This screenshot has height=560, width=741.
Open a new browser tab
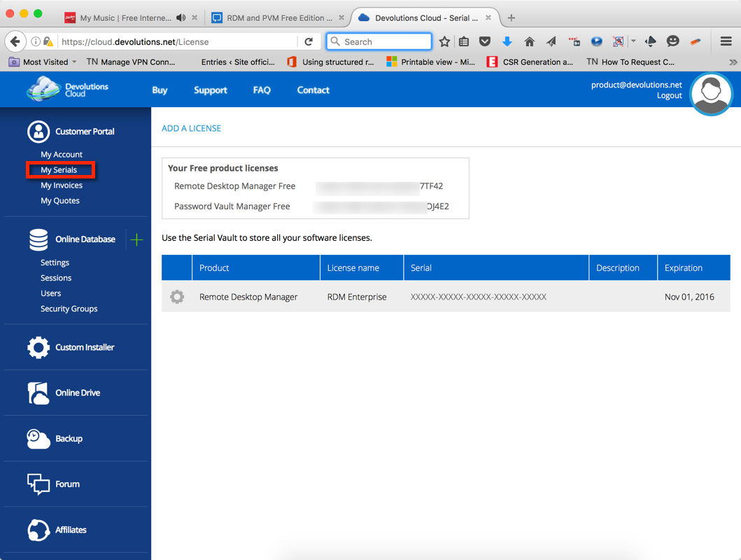point(511,18)
